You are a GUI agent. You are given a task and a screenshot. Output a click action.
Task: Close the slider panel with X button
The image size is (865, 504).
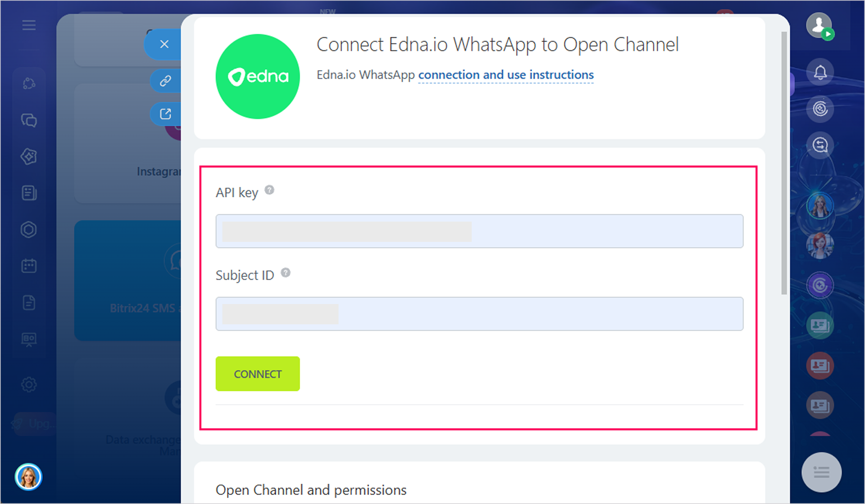164,44
